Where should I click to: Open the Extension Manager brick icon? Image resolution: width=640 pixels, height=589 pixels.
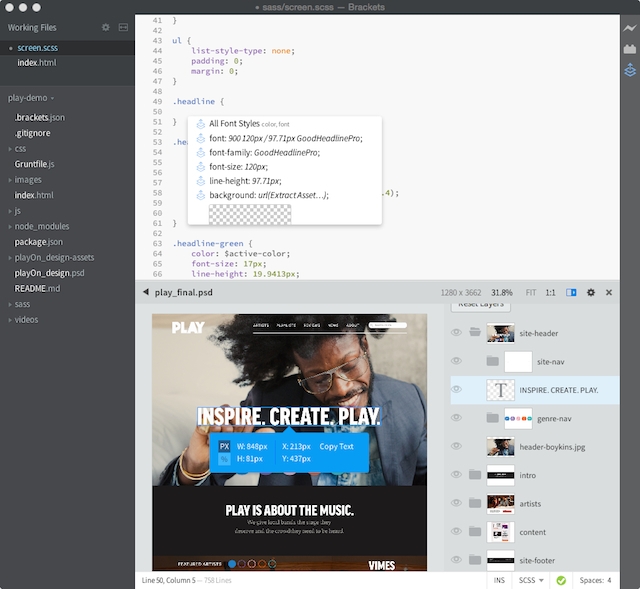pyautogui.click(x=628, y=48)
